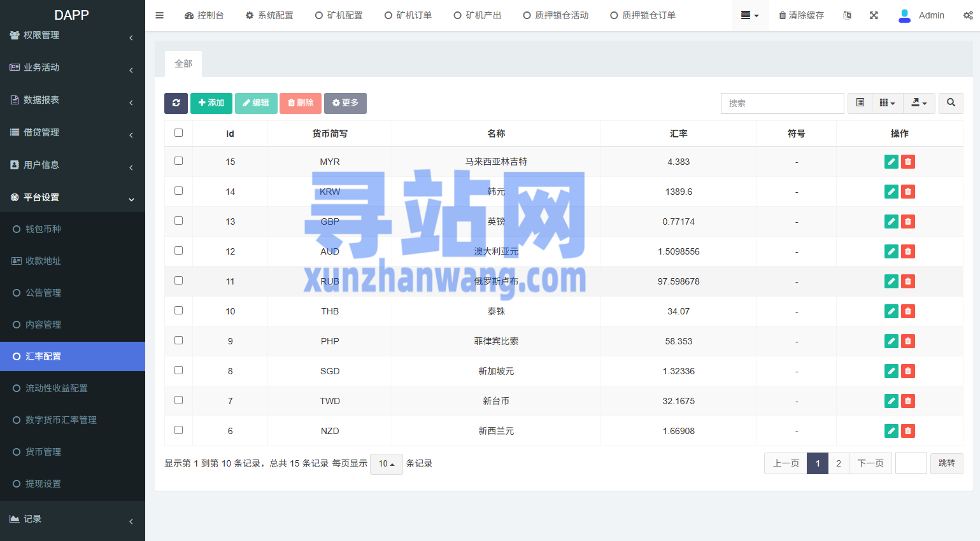Open 钱包币种 in the sidebar

pos(43,229)
